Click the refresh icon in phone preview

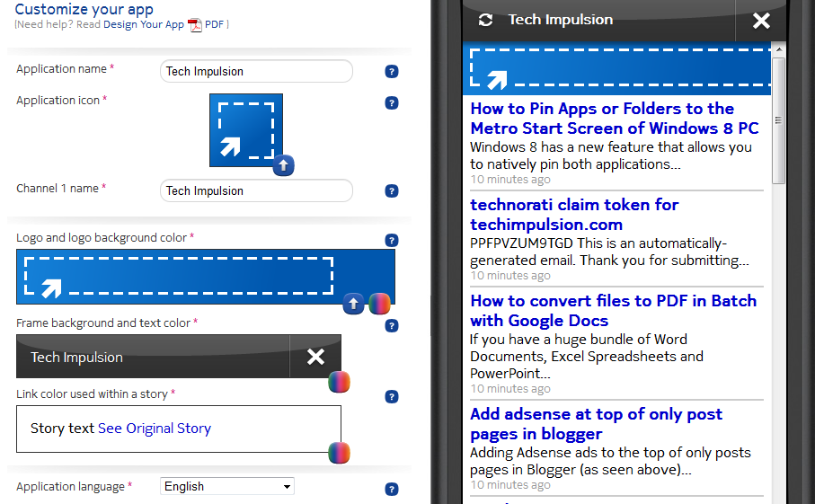(485, 21)
